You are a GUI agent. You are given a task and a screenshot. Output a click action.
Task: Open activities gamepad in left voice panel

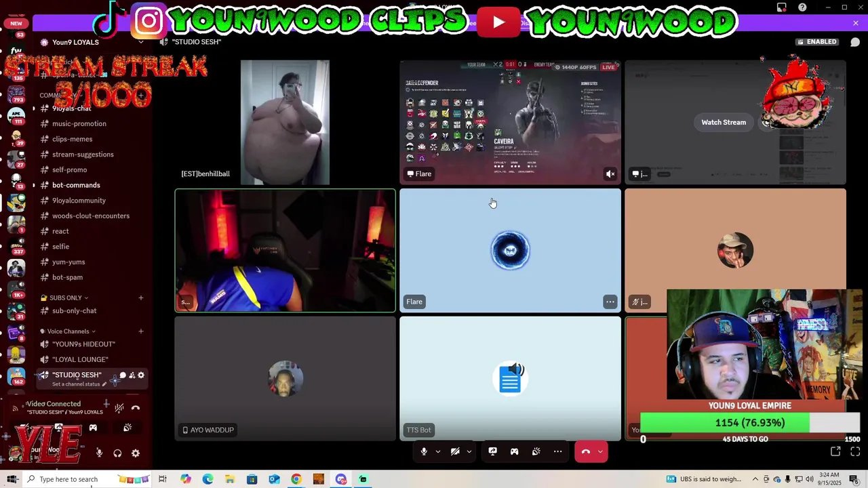[x=93, y=428]
